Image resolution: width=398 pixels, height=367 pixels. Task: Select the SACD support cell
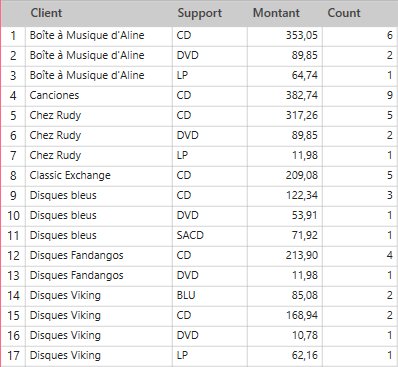tap(210, 236)
